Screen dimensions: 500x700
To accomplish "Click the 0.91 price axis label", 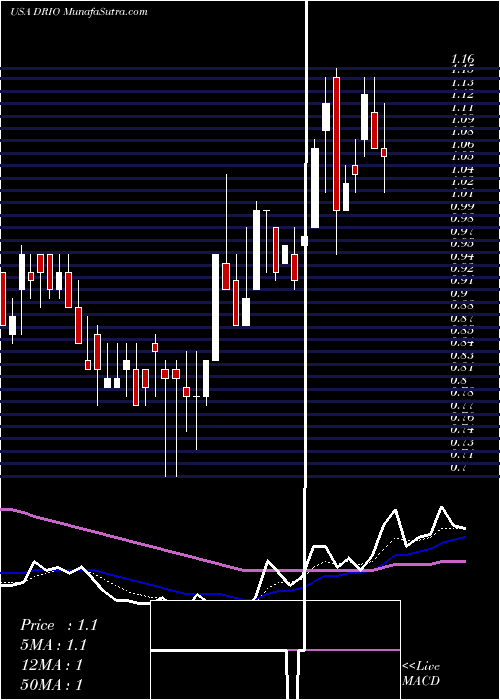I will pos(462,281).
